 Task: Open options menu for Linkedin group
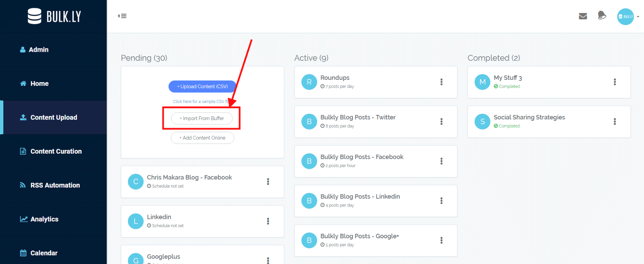(x=268, y=221)
